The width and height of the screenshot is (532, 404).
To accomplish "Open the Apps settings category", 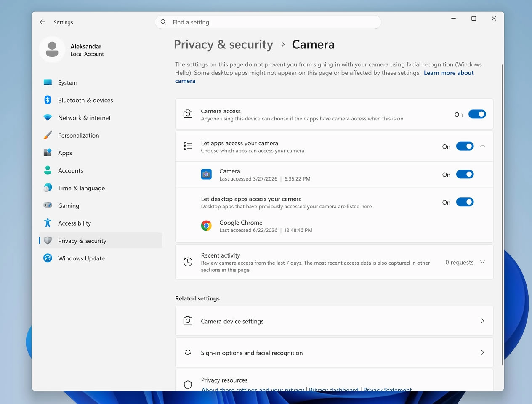I will (100, 153).
